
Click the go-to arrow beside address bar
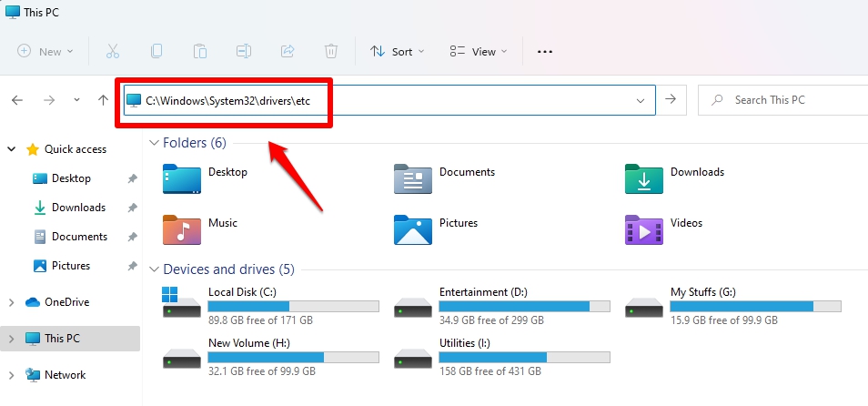pos(671,100)
